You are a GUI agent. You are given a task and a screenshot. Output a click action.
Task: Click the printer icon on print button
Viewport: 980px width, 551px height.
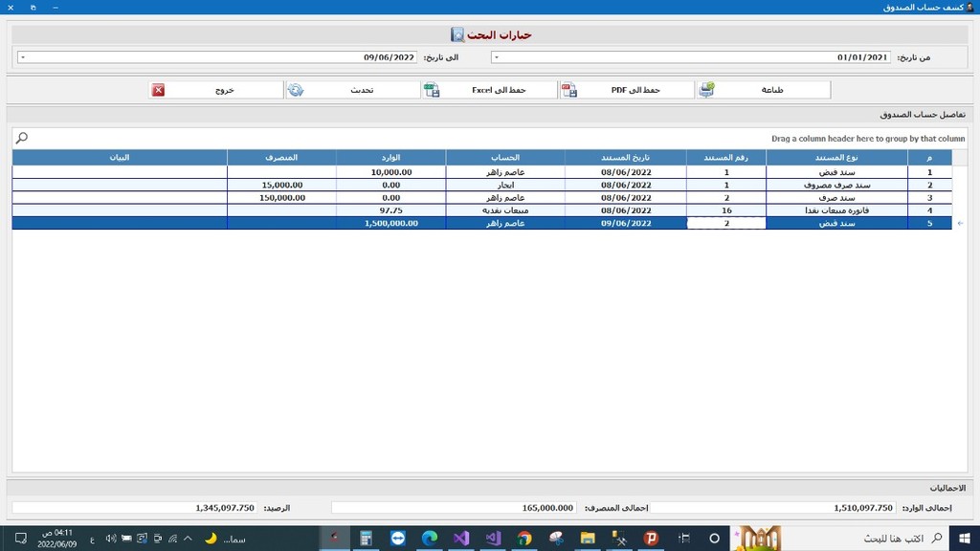click(706, 90)
